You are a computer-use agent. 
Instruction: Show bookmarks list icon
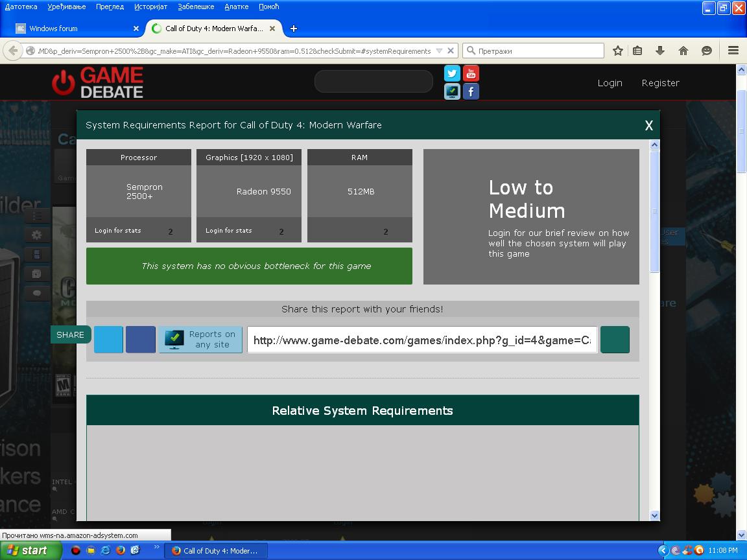point(637,51)
